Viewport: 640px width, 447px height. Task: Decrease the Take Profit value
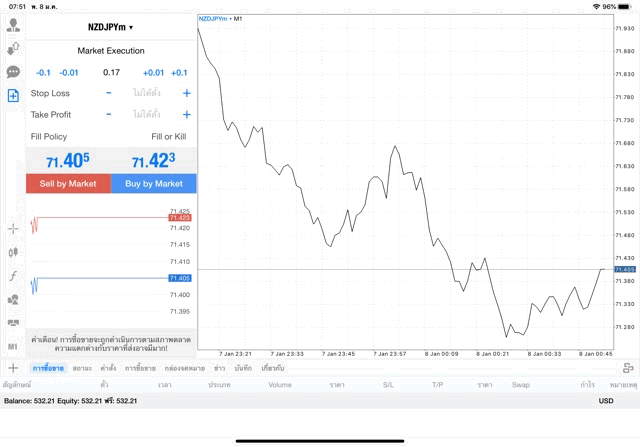(x=109, y=115)
